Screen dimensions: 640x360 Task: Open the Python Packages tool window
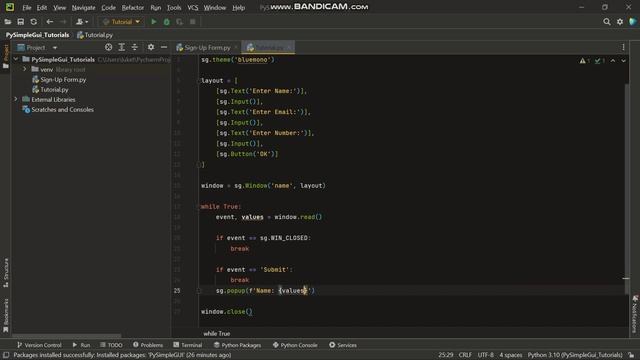point(237,345)
